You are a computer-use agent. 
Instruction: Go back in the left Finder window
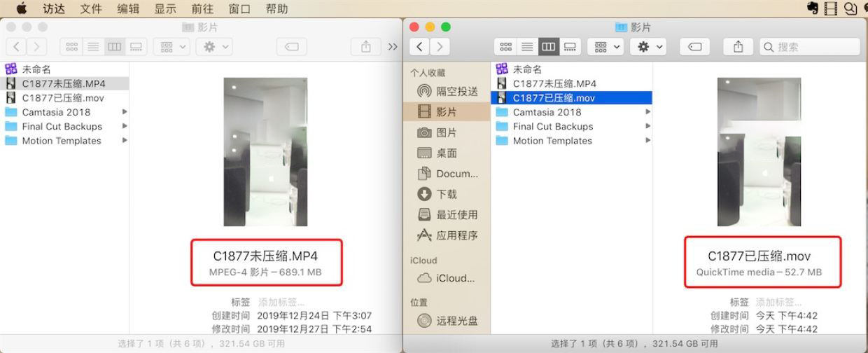click(x=17, y=47)
